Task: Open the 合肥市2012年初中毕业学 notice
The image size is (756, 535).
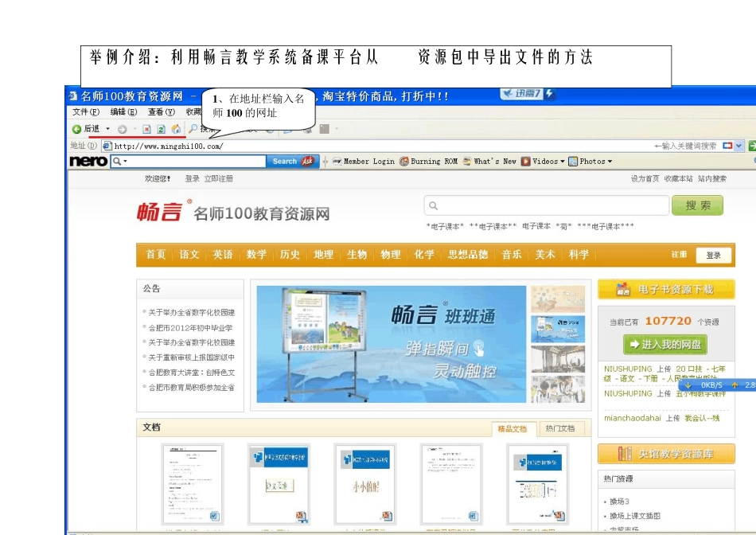Action: click(x=190, y=327)
